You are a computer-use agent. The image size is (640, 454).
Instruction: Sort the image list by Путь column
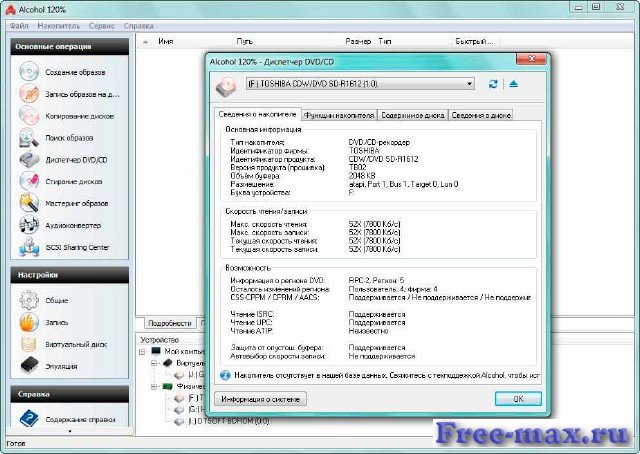tap(244, 41)
